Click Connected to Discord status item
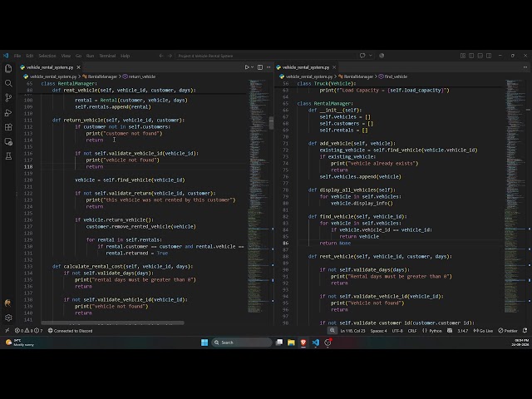 (x=70, y=331)
